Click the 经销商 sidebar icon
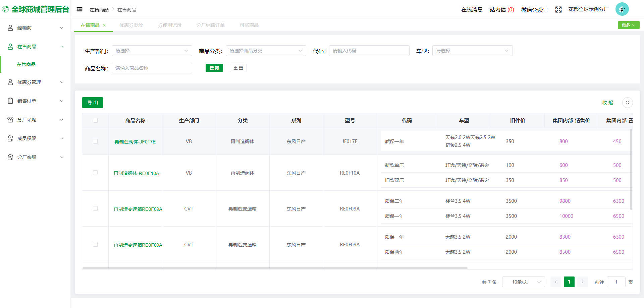Image resolution: width=644 pixels, height=308 pixels. tap(10, 28)
